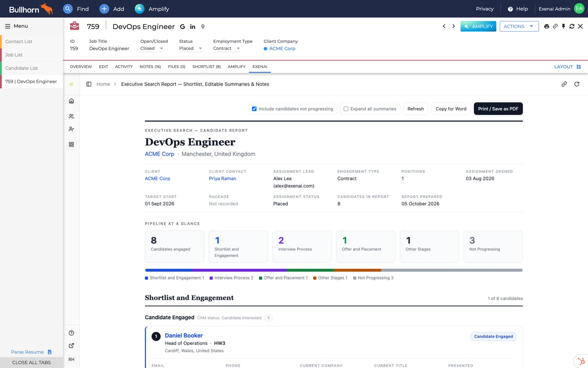Open the Help question-mark icon
This screenshot has width=588, height=368.
510,9
